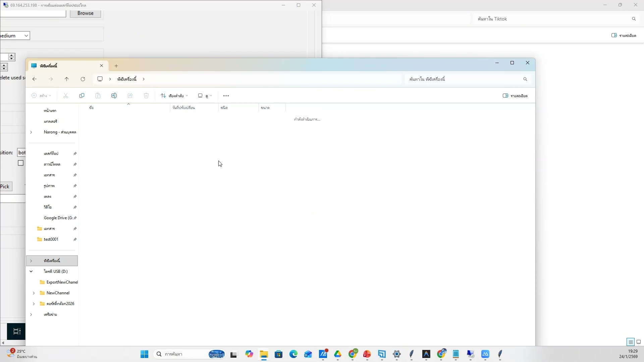Image resolution: width=644 pixels, height=362 pixels.
Task: Open the Sort dropdown in toolbar
Action: tap(174, 96)
